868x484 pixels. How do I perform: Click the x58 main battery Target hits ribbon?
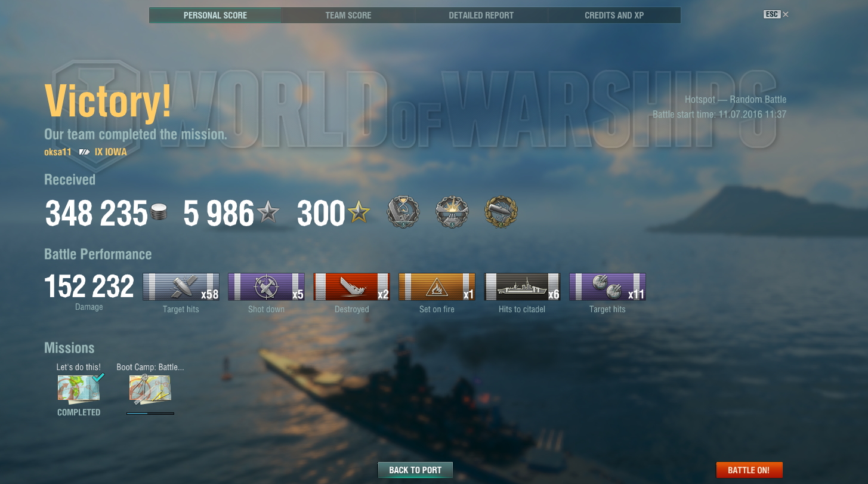[x=181, y=287]
